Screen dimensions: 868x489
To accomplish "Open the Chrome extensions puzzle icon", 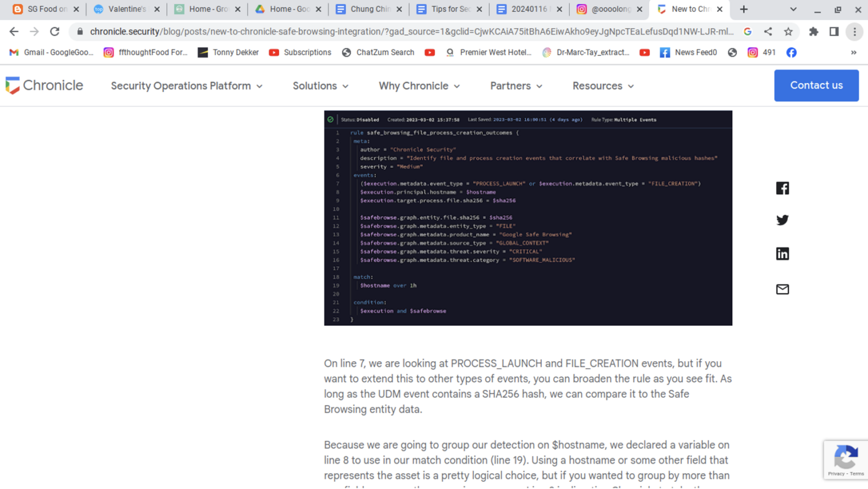I will [x=814, y=31].
